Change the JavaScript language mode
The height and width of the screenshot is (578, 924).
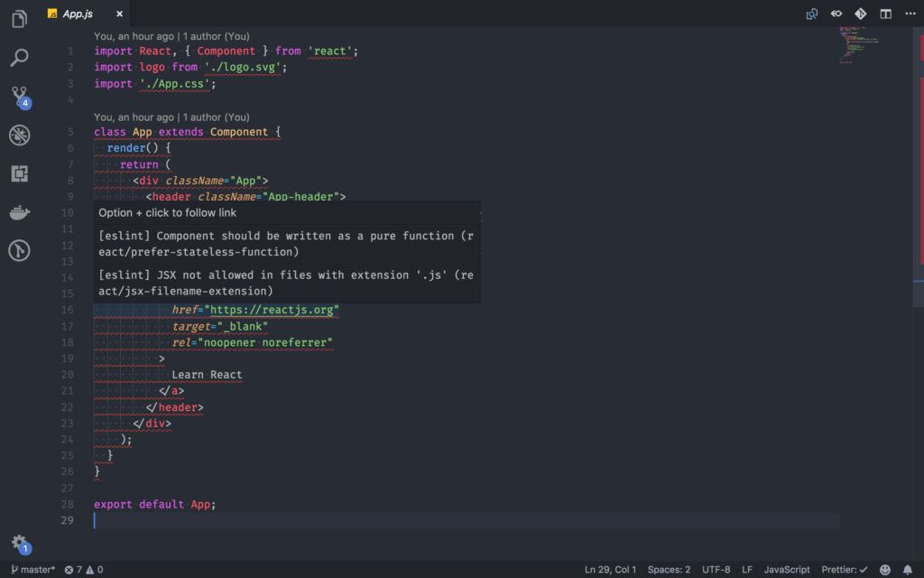(x=787, y=570)
